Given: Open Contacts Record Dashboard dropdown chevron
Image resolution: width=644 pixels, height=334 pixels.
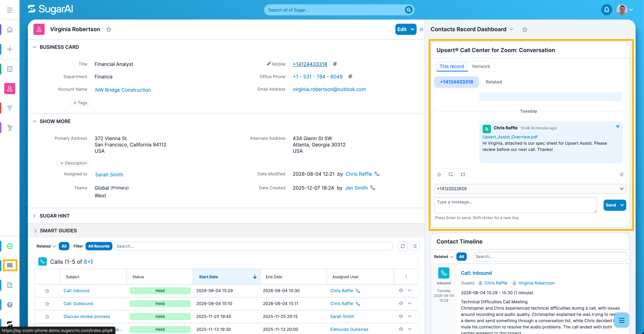Looking at the screenshot, I should pyautogui.click(x=512, y=29).
